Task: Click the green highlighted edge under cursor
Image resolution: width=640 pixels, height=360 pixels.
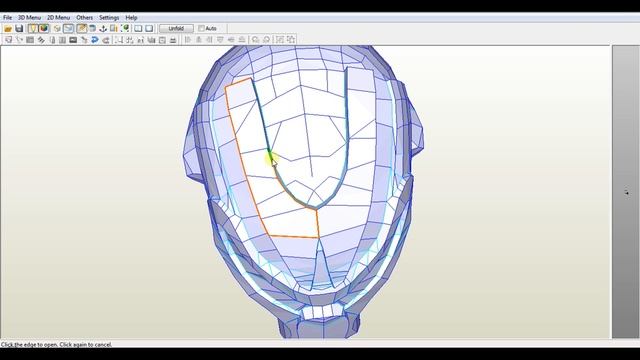Action: (x=270, y=155)
